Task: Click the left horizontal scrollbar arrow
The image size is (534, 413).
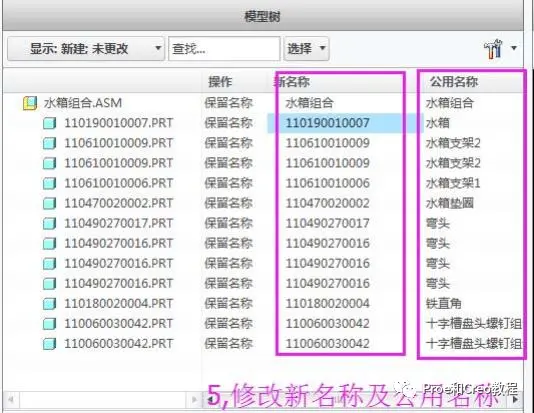Action: click(11, 399)
